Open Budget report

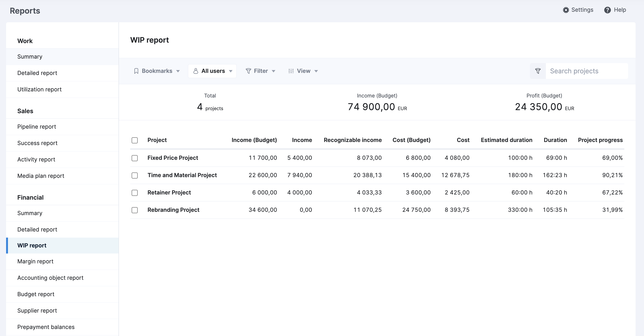[62, 294]
